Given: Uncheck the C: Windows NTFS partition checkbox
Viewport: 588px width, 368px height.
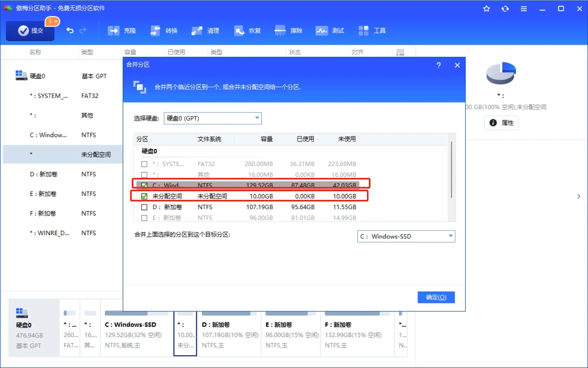Looking at the screenshot, I should tap(144, 185).
